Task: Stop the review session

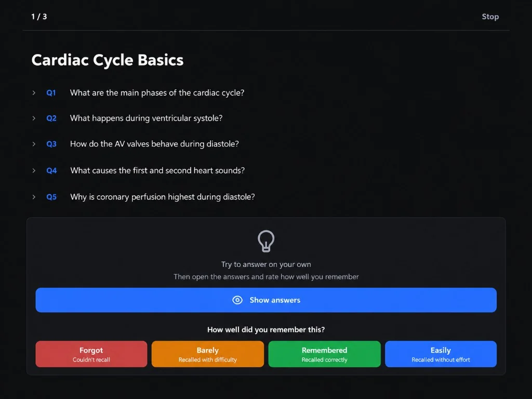Action: pyautogui.click(x=490, y=17)
